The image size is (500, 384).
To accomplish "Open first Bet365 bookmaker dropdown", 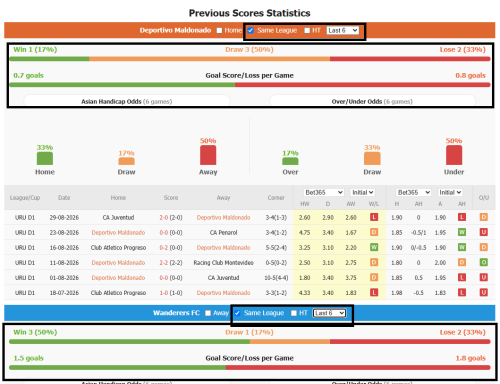I will click(x=323, y=192).
